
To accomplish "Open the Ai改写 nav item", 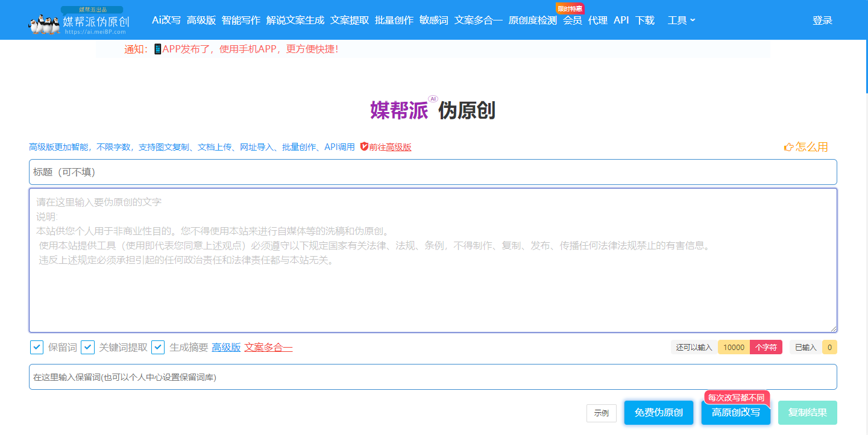I will (x=166, y=20).
